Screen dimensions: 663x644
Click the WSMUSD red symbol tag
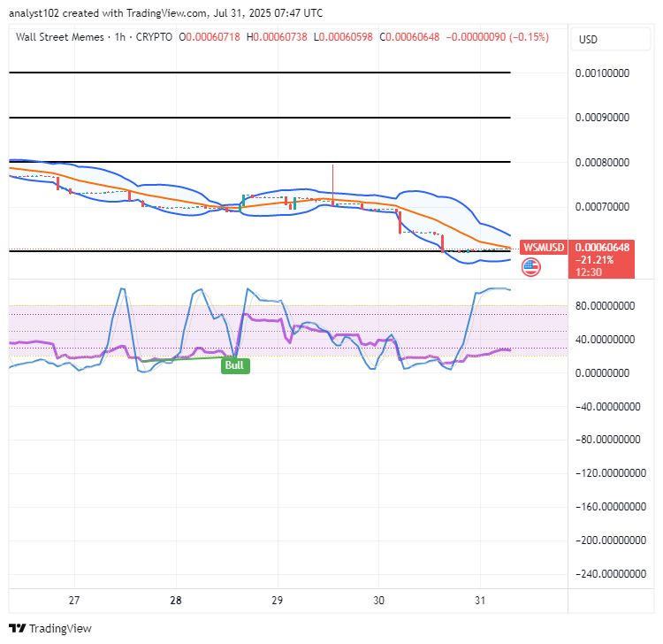pyautogui.click(x=544, y=247)
